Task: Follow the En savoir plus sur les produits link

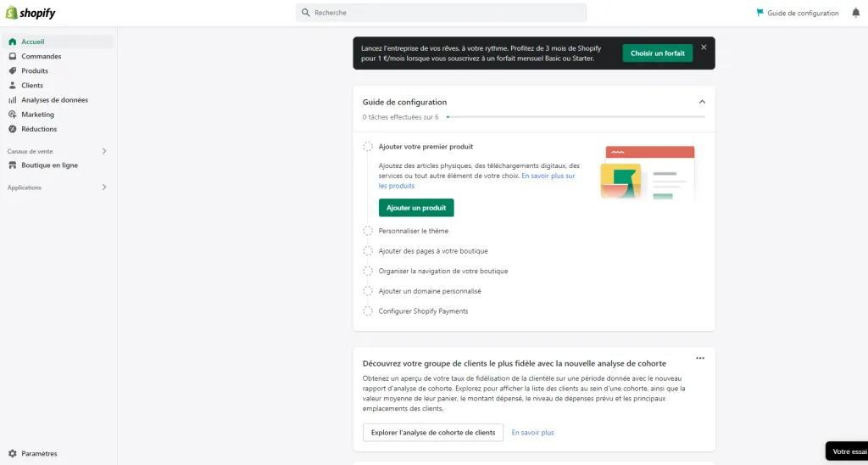Action: 477,181
